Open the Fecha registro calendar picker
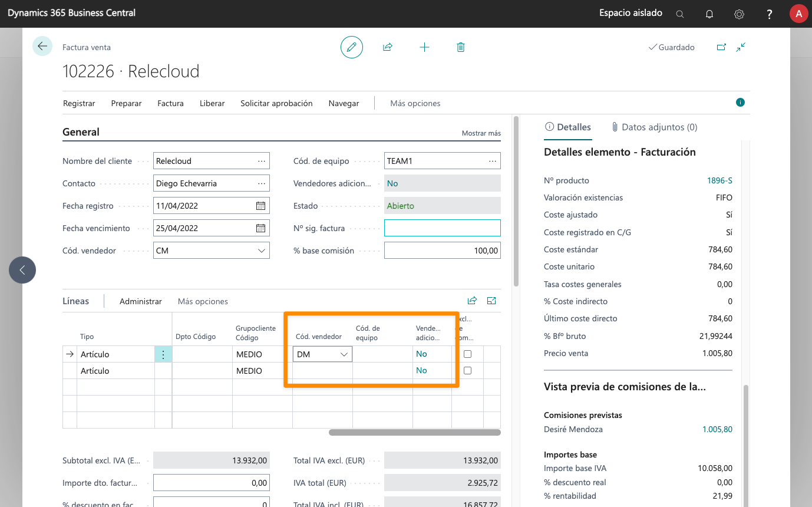 (x=260, y=206)
